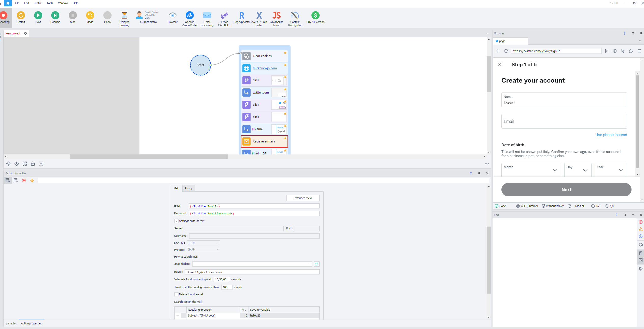The image size is (644, 329).
Task: Open the Profile menu
Action: (x=38, y=3)
